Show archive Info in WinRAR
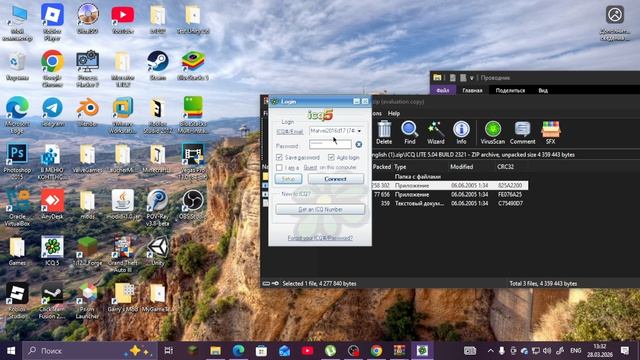This screenshot has height=360, width=640. 461,133
